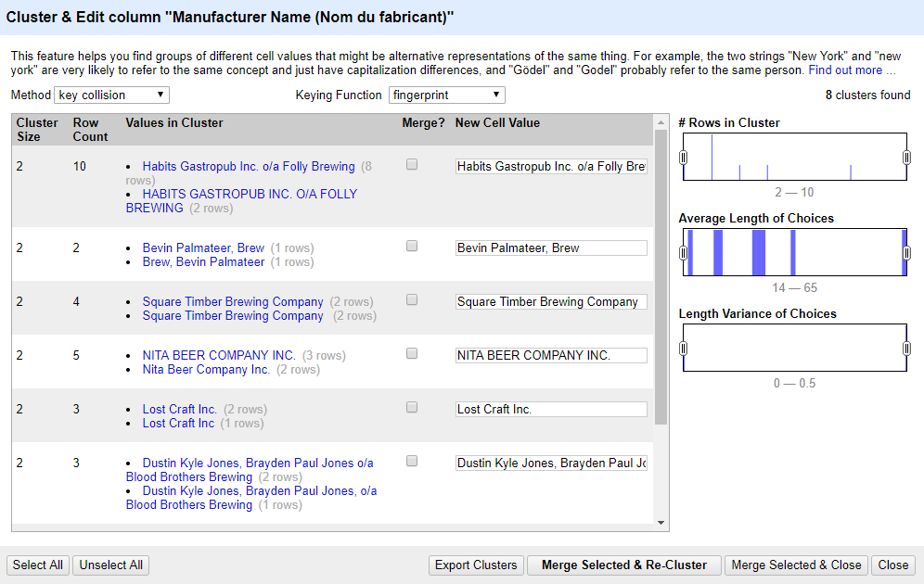The image size is (924, 584).
Task: Tick merge checkbox for Lost Craft Inc. cluster
Action: point(412,407)
